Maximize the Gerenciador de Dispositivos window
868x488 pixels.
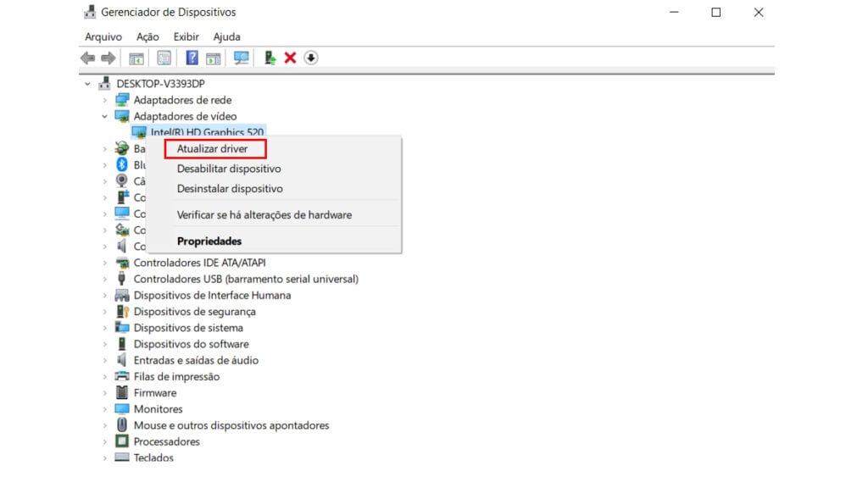coord(715,12)
